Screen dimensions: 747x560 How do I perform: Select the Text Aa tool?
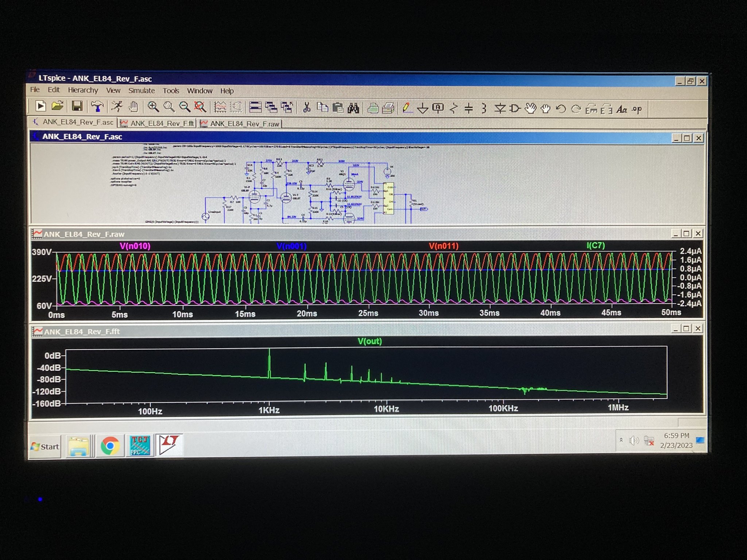point(622,109)
